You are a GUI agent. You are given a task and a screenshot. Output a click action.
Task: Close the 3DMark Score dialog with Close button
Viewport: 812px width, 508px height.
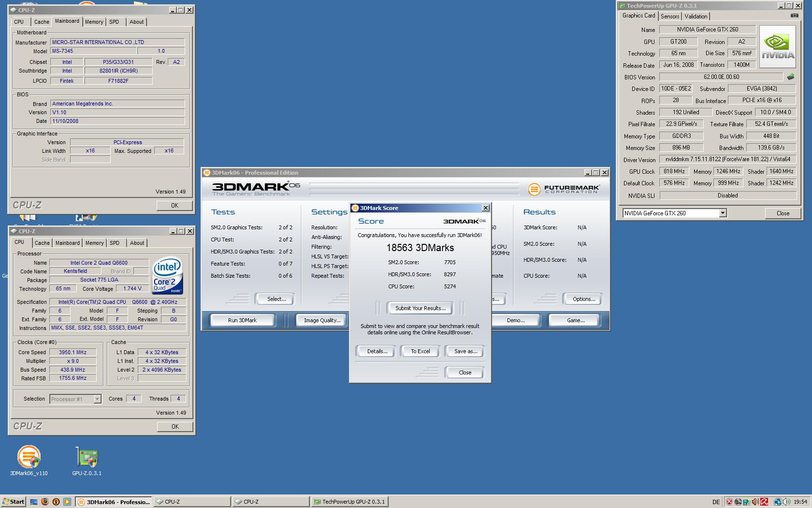pos(465,373)
